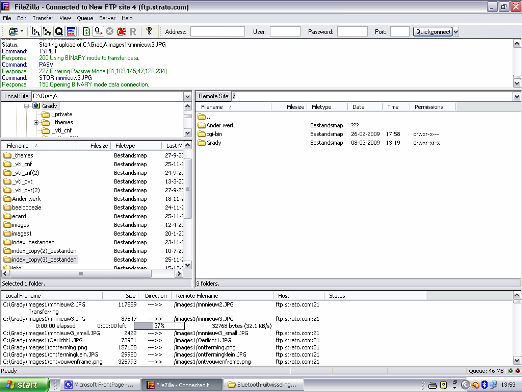Open the parent '..' folder in remote list

205,117
